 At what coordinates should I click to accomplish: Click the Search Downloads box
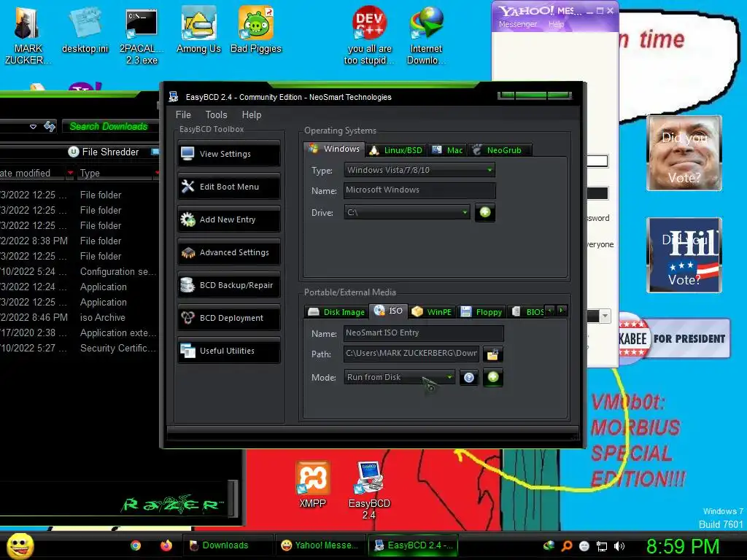point(109,127)
